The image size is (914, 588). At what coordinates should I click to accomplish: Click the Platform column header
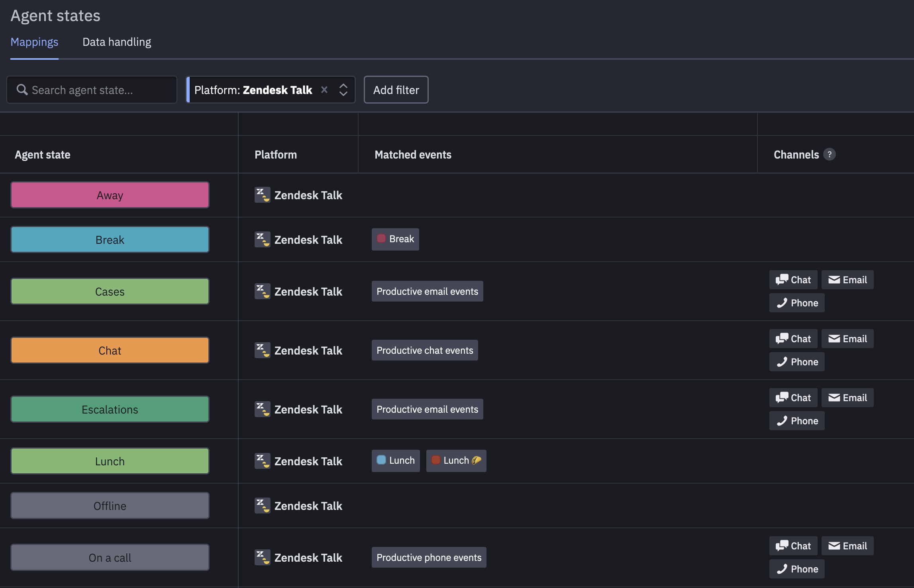[x=276, y=155]
